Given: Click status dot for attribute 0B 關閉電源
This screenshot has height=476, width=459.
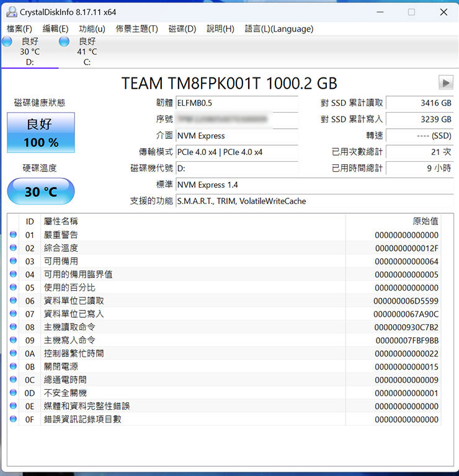Looking at the screenshot, I should [x=13, y=366].
